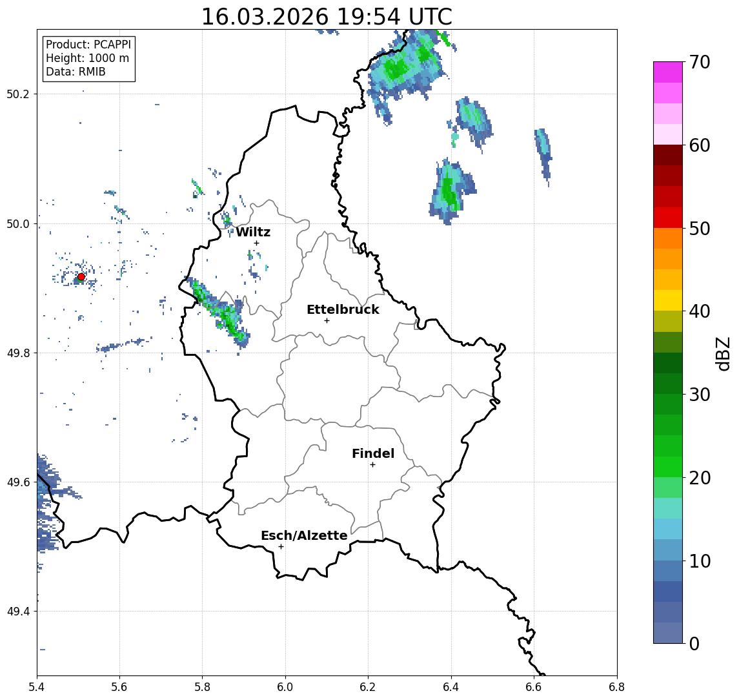Screen dimensions: 739x700
Task: Click the 'Ettelbruck' city label
Action: [x=343, y=309]
